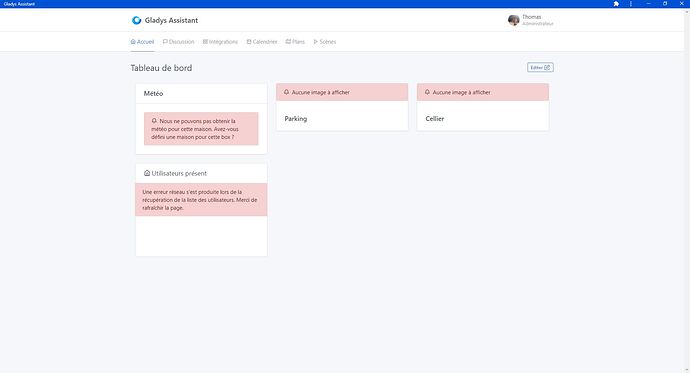Click the bell icon in the Parking alert
The height and width of the screenshot is (373, 690).
click(286, 92)
